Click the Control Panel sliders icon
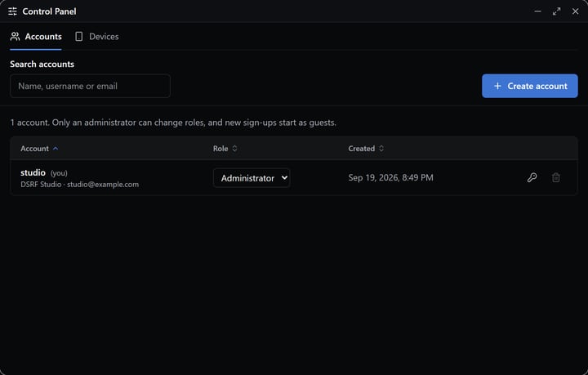 pos(12,11)
